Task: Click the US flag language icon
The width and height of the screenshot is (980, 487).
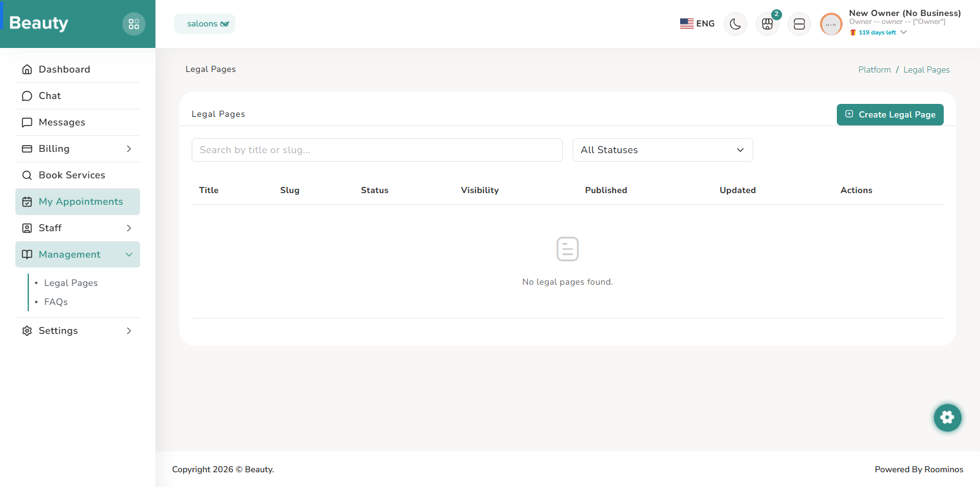Action: [x=687, y=23]
